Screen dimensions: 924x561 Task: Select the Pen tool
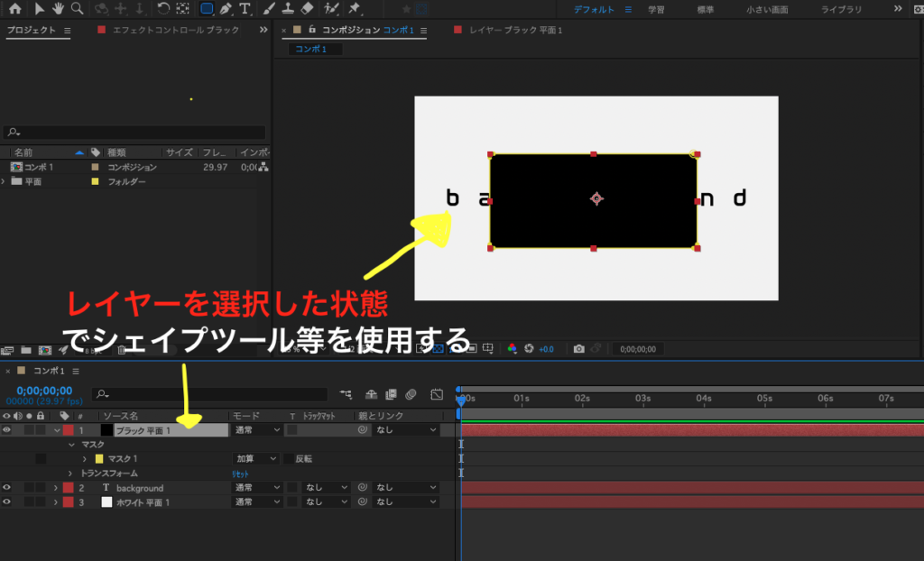226,9
